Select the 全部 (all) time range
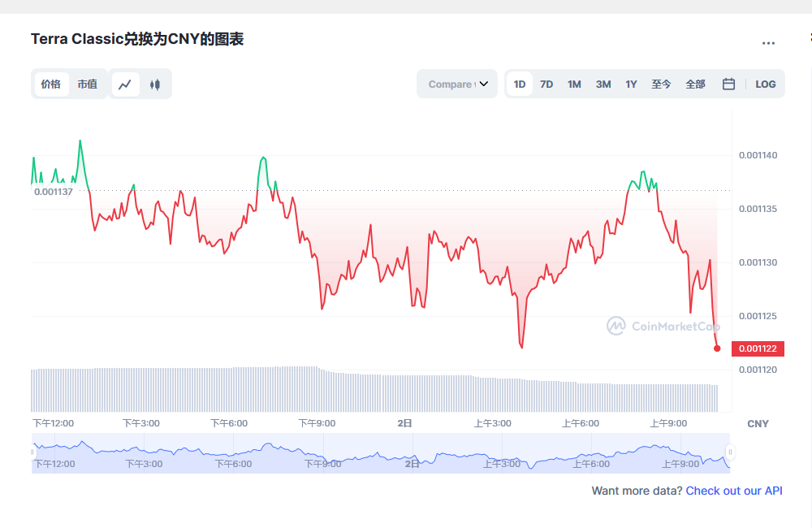Image resolution: width=812 pixels, height=528 pixels. 696,84
